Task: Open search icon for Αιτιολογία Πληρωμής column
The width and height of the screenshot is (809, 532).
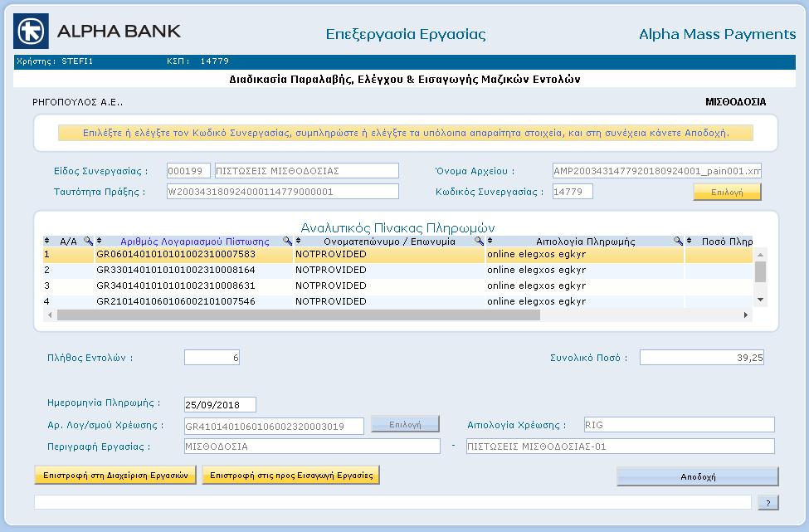Action: coord(679,241)
